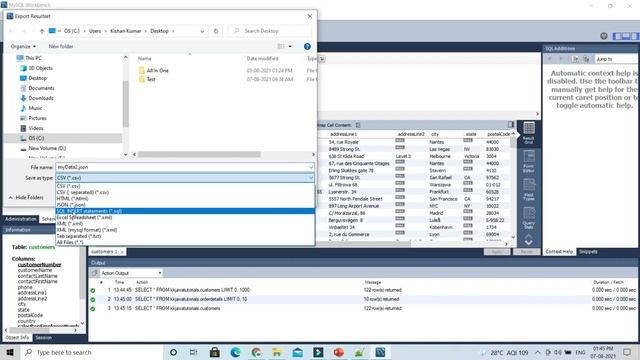Toggle result panel pin icon

[x=511, y=124]
